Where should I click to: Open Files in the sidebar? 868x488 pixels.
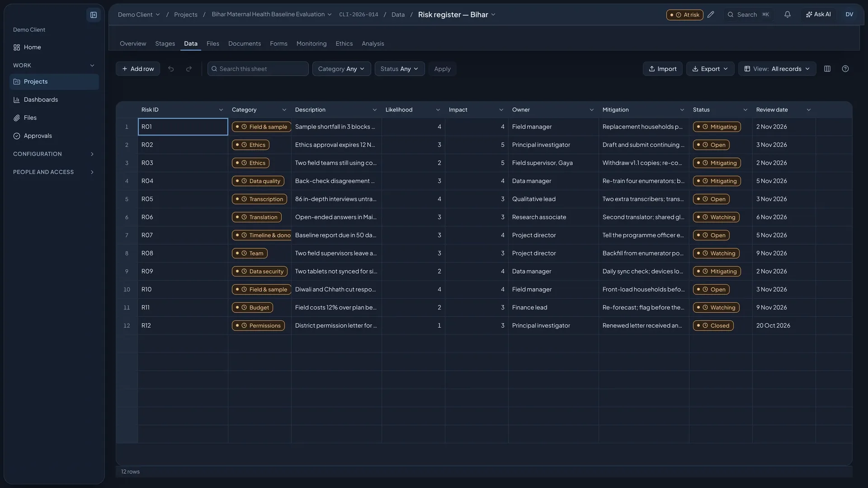54,118
